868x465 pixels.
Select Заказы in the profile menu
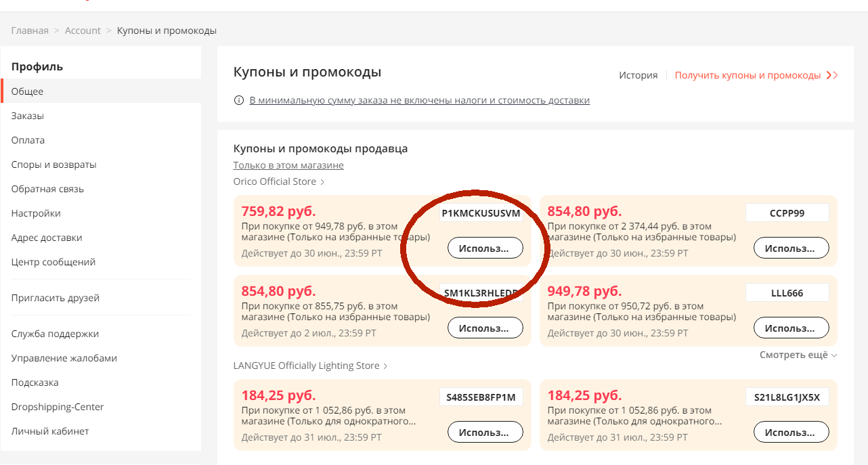pyautogui.click(x=28, y=116)
